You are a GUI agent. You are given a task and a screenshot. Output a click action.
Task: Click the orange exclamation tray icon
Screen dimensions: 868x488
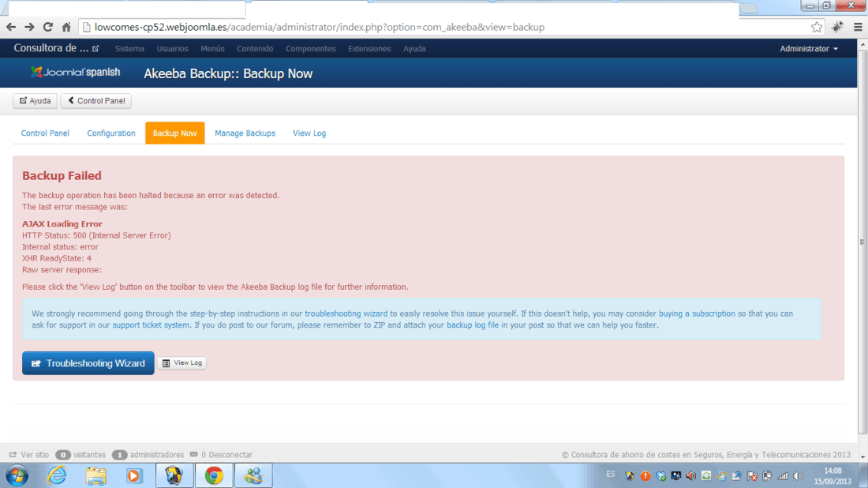645,476
